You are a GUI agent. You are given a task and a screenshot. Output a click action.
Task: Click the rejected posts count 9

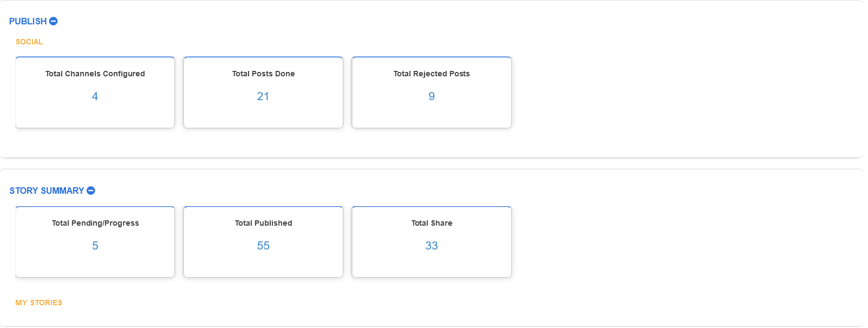pyautogui.click(x=432, y=96)
